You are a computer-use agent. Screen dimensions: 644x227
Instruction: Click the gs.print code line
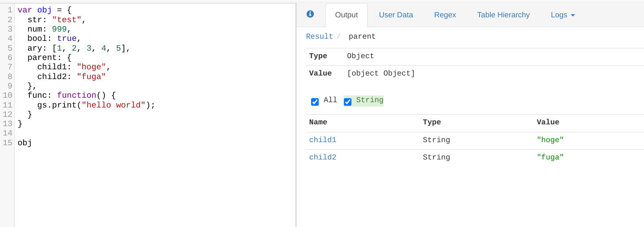coord(96,105)
